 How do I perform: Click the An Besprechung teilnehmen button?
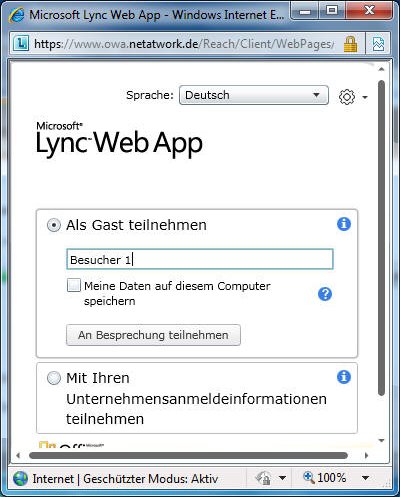tap(153, 335)
